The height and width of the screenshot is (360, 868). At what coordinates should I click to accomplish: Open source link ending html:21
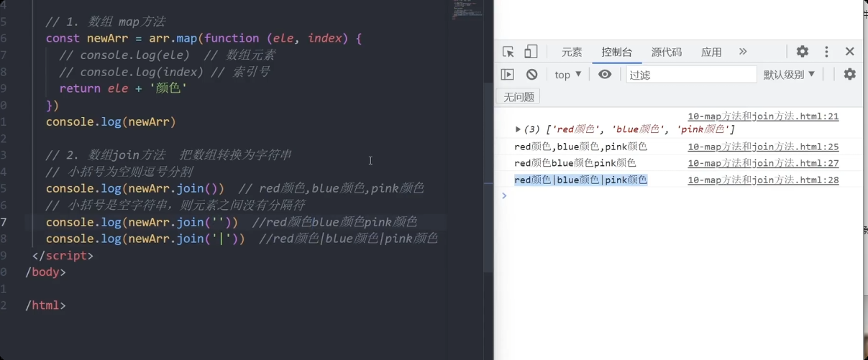point(763,116)
